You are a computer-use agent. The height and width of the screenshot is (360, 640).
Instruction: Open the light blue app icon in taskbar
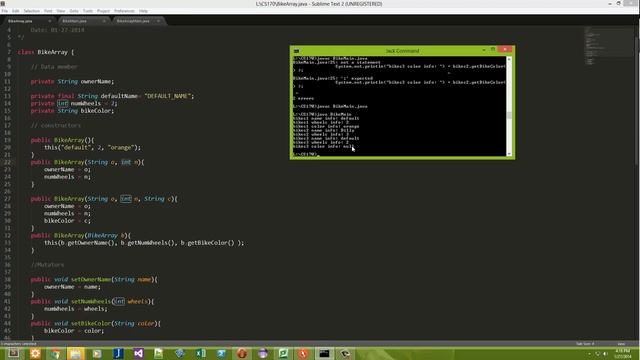pos(221,353)
